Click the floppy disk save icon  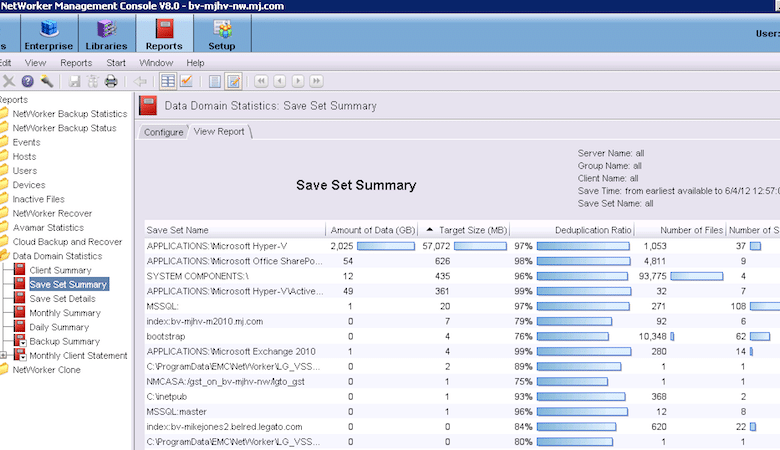pyautogui.click(x=74, y=81)
